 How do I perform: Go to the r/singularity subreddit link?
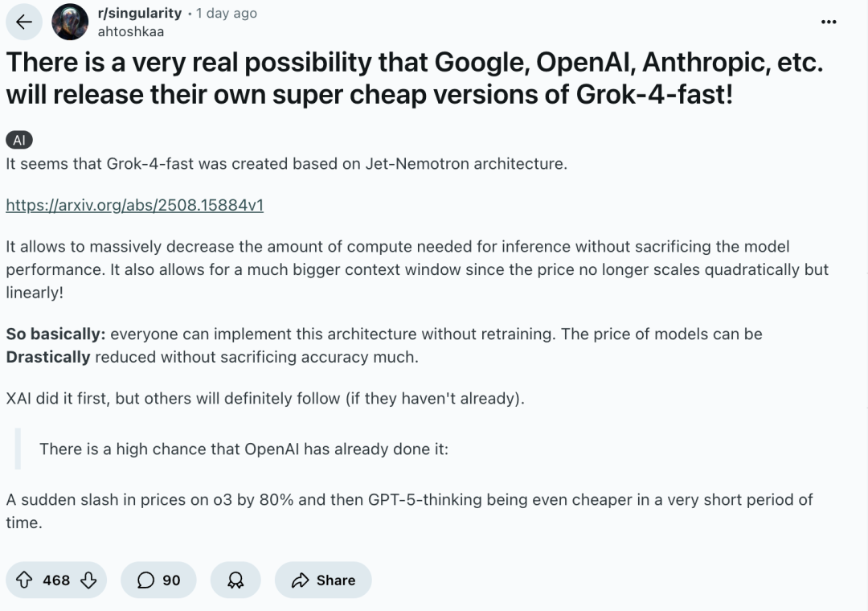pos(139,14)
